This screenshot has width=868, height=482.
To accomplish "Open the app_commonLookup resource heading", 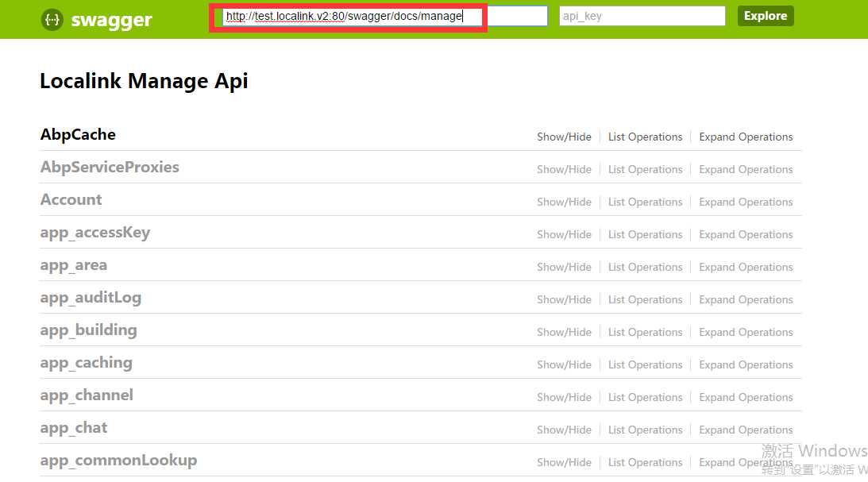I will click(x=118, y=461).
